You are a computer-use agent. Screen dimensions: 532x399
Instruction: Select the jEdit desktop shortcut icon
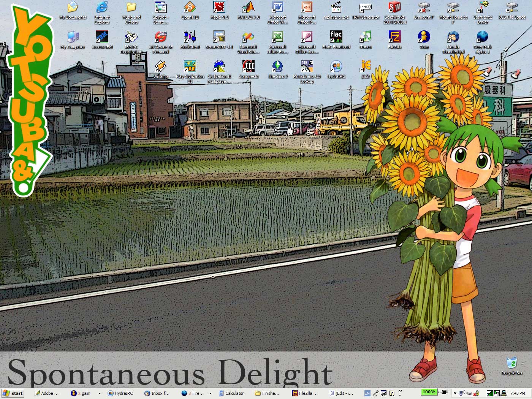(x=366, y=70)
